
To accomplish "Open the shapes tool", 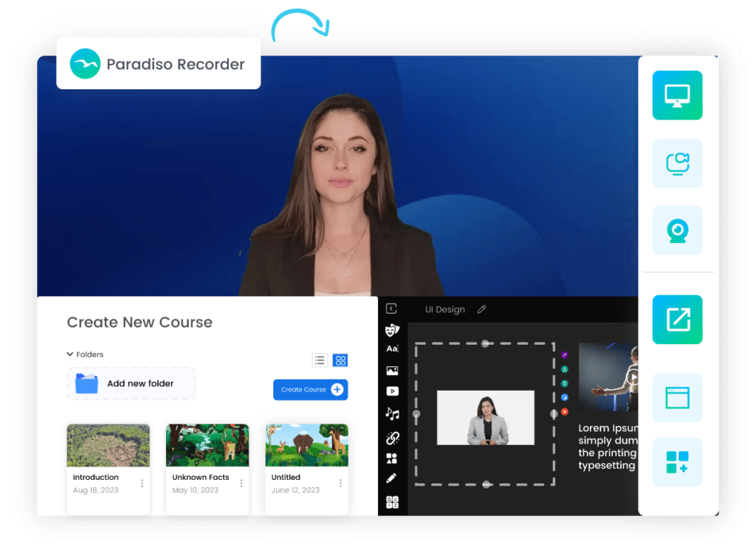I will tap(391, 458).
